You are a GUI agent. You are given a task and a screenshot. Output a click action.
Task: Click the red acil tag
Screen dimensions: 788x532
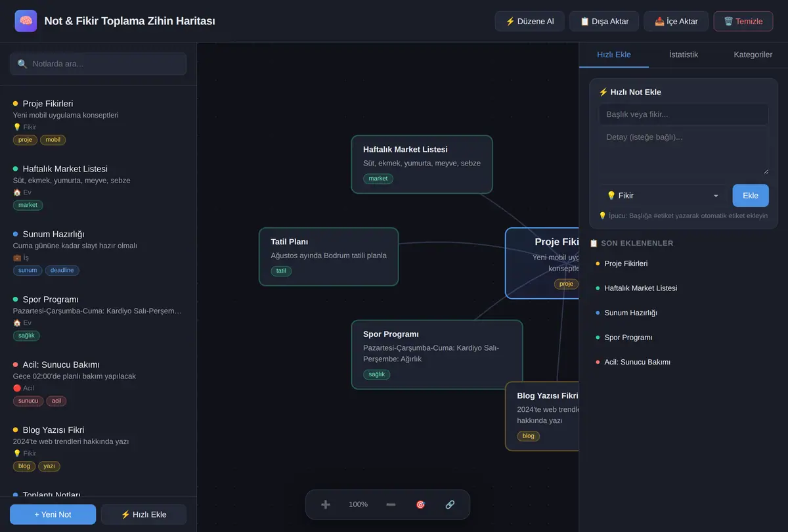(x=56, y=401)
